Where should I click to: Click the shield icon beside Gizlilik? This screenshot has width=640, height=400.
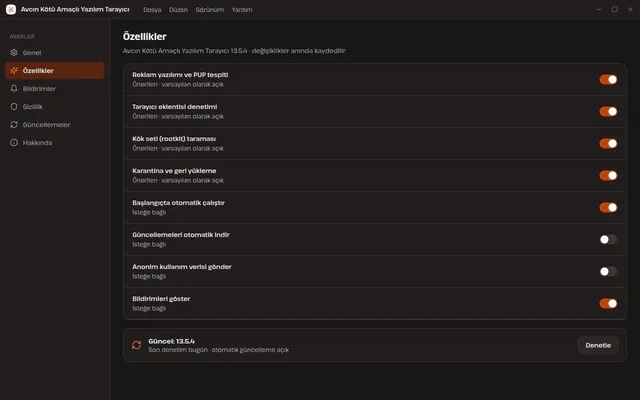[14, 107]
